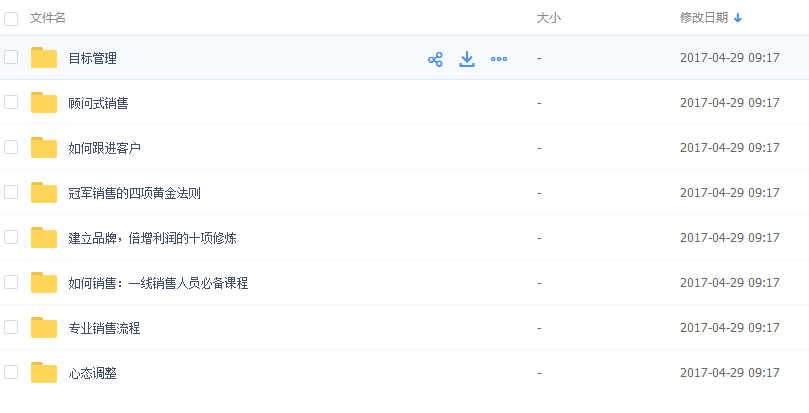This screenshot has width=809, height=413.
Task: Click the size dash in 如何跟进客户 row
Action: 539,148
